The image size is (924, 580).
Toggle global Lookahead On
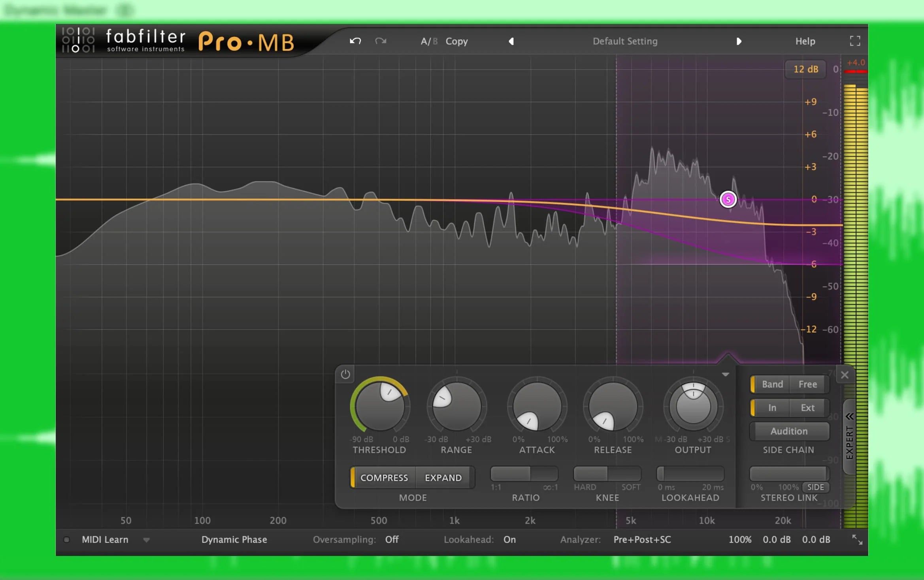click(x=509, y=540)
